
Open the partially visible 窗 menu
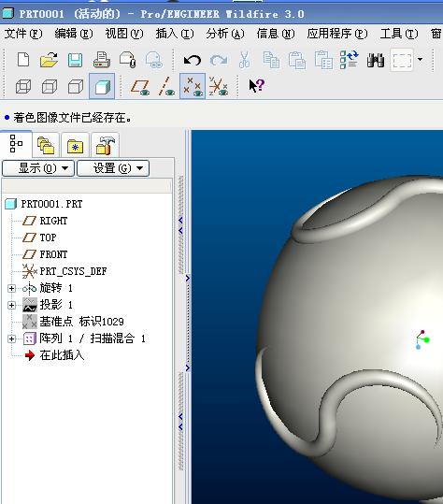point(436,34)
